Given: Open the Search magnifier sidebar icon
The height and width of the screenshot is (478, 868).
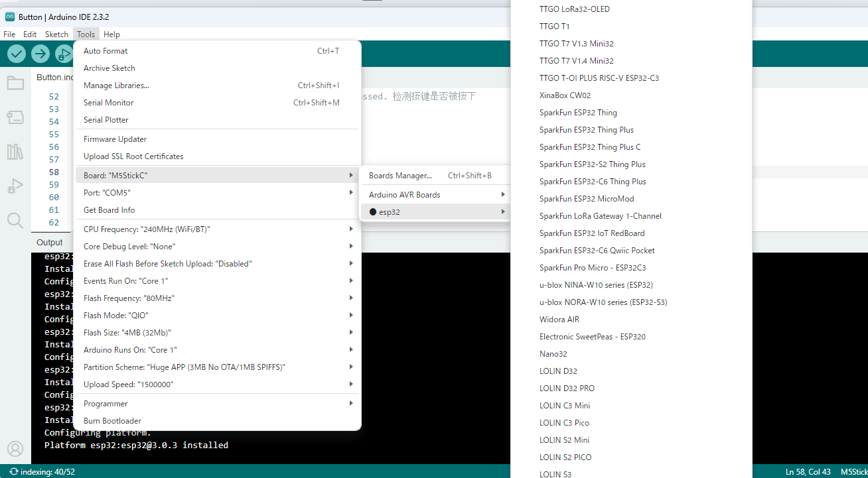Looking at the screenshot, I should coord(15,221).
